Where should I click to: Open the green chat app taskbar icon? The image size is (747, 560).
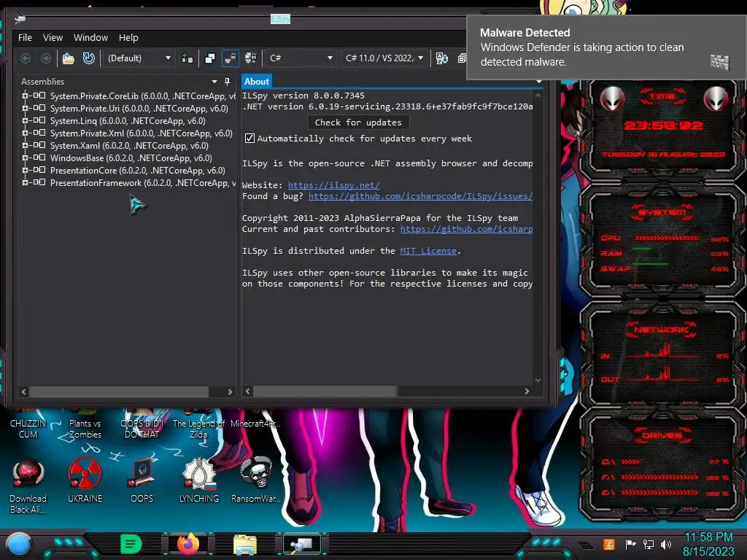(131, 544)
